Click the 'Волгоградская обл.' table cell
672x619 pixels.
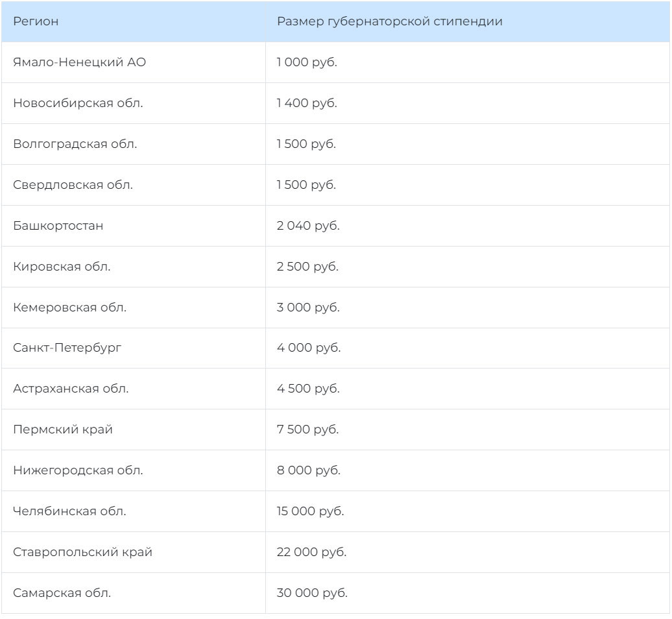click(x=75, y=144)
